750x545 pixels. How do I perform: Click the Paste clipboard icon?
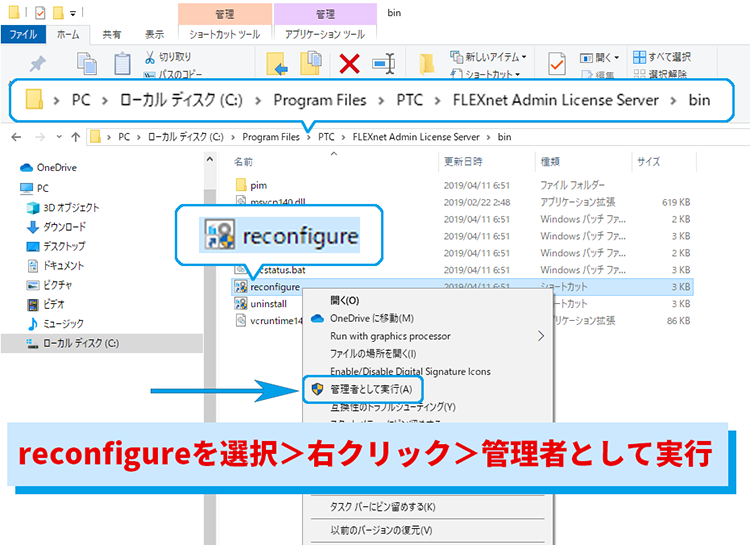click(x=122, y=63)
